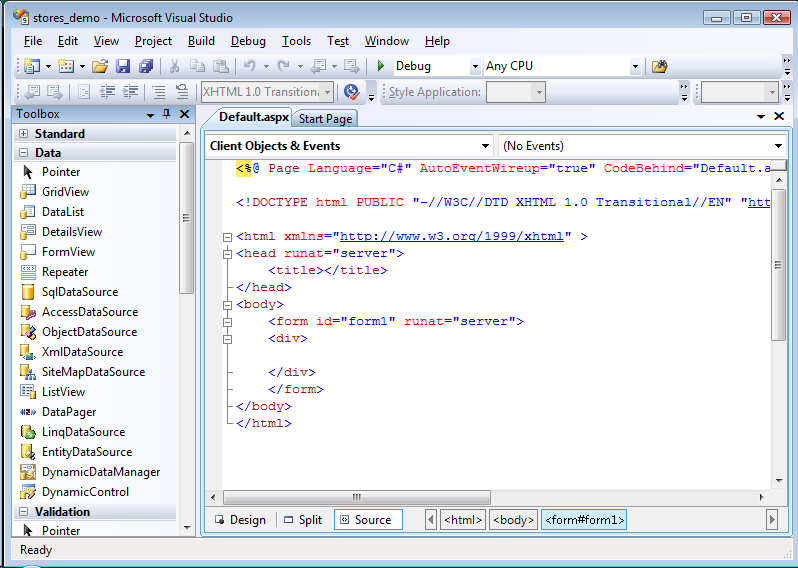This screenshot has width=798, height=568.
Task: Open the Toolbox window position dropdown arrow
Action: coord(150,115)
